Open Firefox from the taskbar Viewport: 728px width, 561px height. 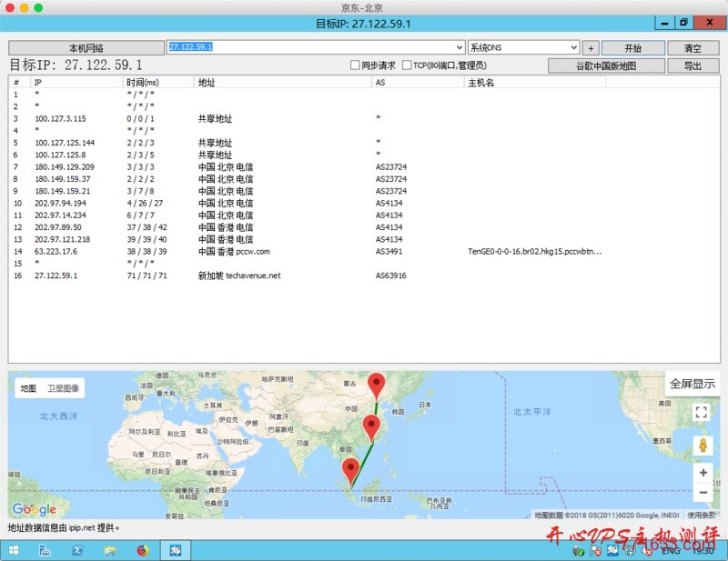point(143,550)
